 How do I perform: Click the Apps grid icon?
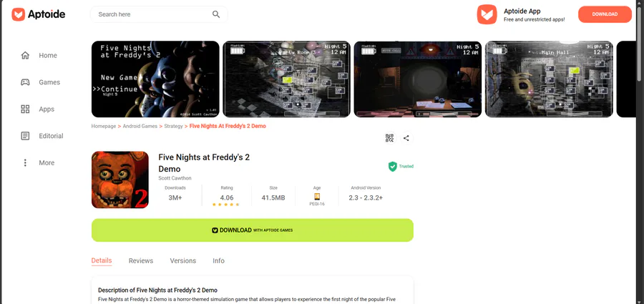(x=25, y=109)
